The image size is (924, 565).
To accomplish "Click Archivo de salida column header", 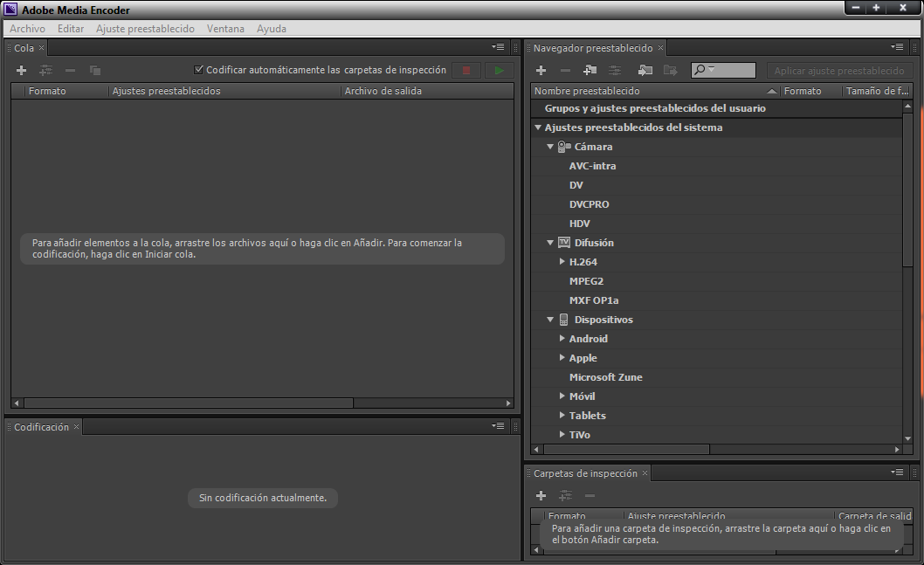I will tap(427, 91).
